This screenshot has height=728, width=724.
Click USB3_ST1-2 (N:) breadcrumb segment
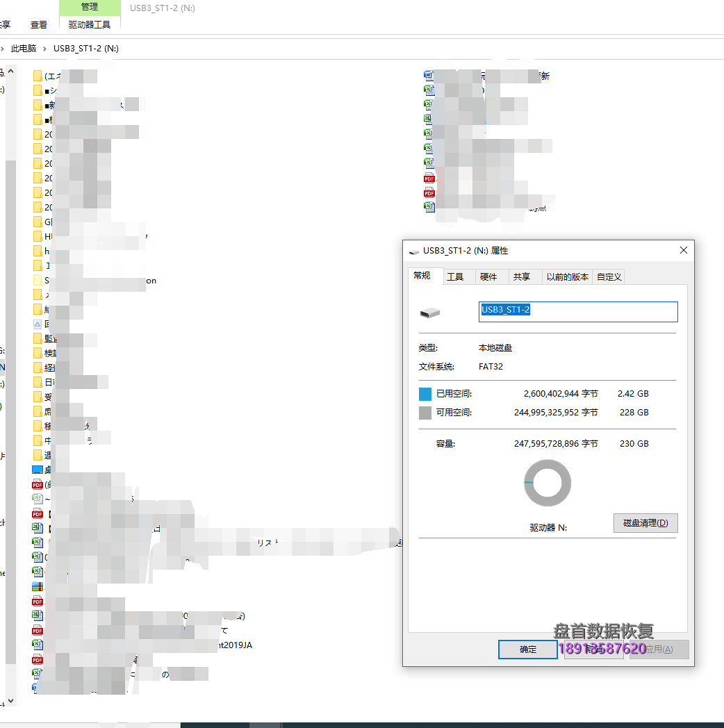point(86,49)
